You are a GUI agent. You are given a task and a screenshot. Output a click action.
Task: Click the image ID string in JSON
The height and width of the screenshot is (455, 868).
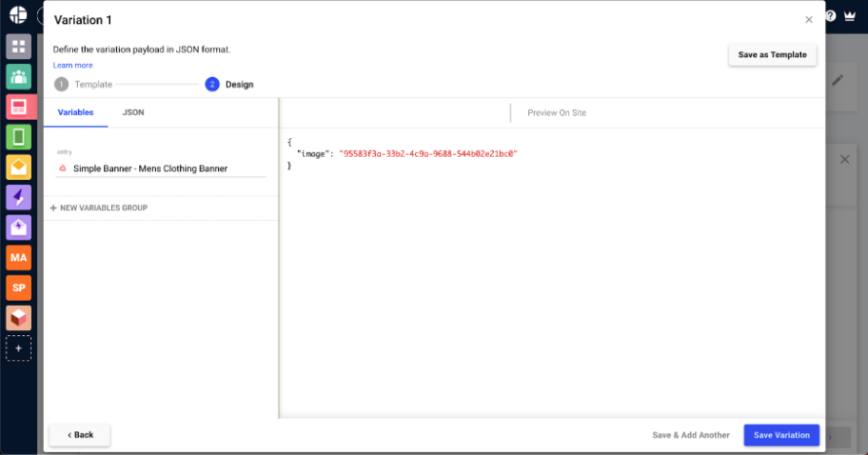coord(428,154)
